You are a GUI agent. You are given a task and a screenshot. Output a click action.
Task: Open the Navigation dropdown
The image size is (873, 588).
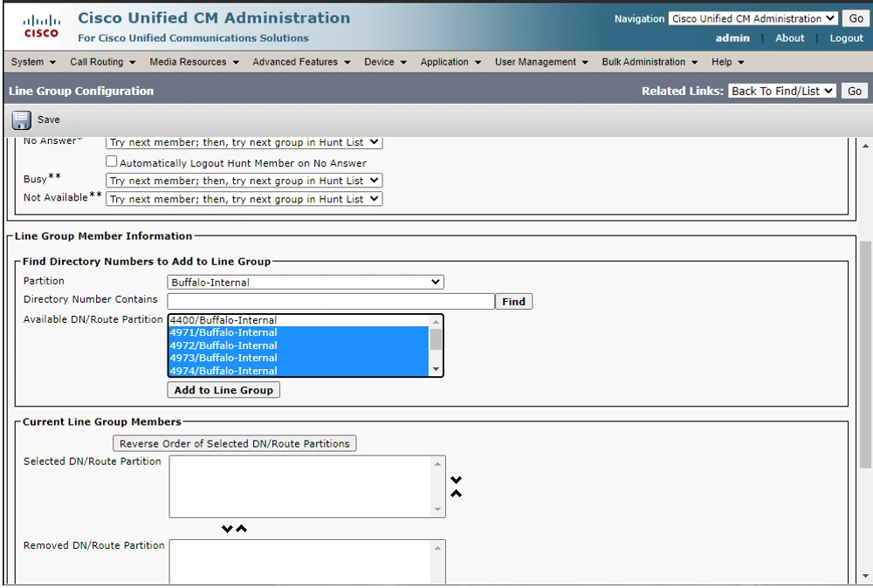tap(753, 18)
